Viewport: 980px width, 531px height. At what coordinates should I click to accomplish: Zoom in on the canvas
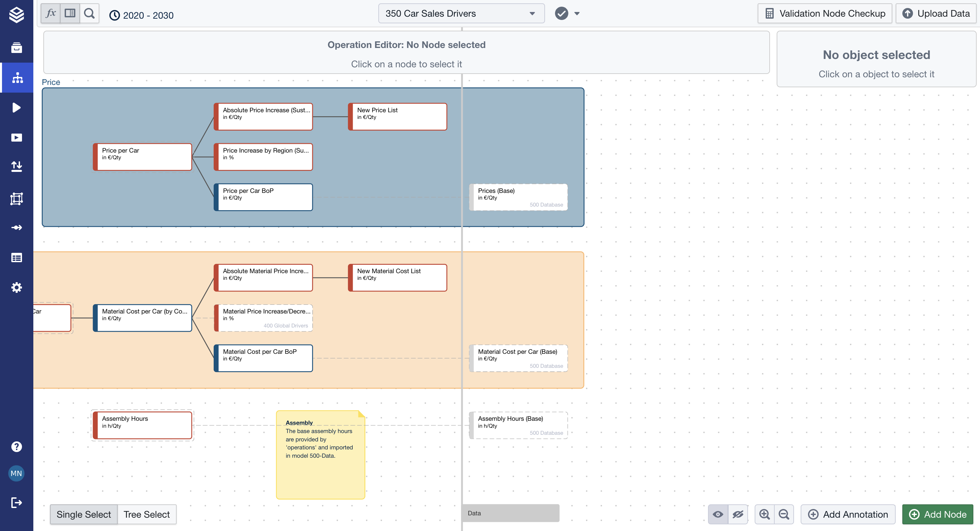pyautogui.click(x=764, y=514)
